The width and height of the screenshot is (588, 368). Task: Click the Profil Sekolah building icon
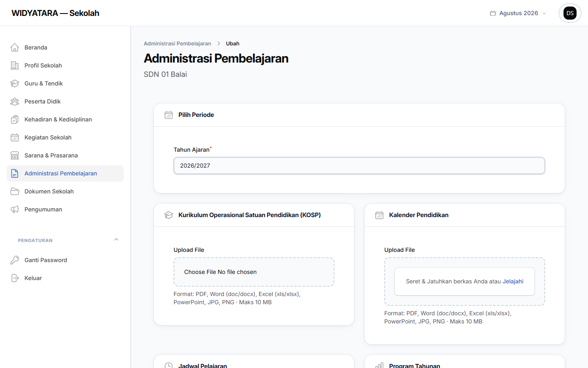point(15,65)
